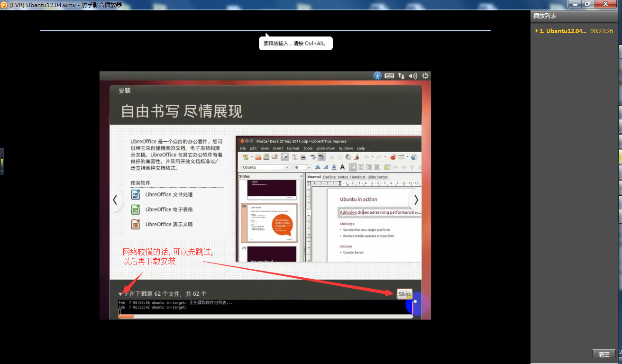Open the Edit menu in Impress

pos(253,148)
